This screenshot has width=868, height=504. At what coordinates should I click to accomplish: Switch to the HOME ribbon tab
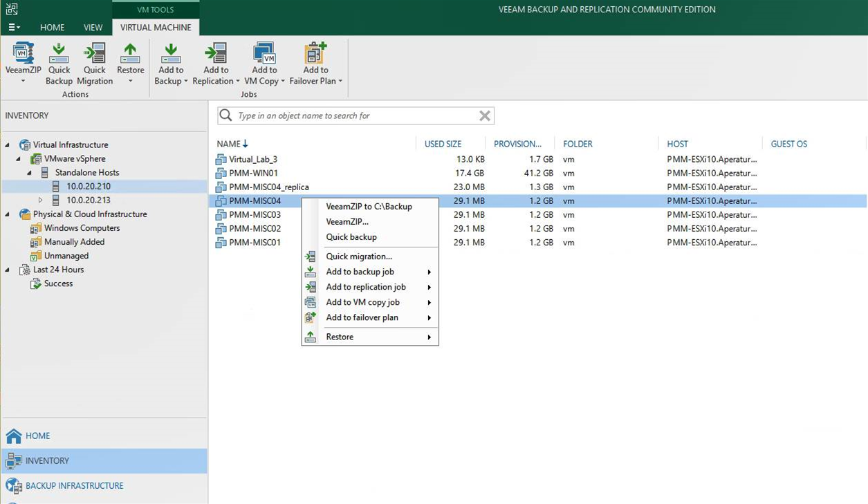click(53, 28)
